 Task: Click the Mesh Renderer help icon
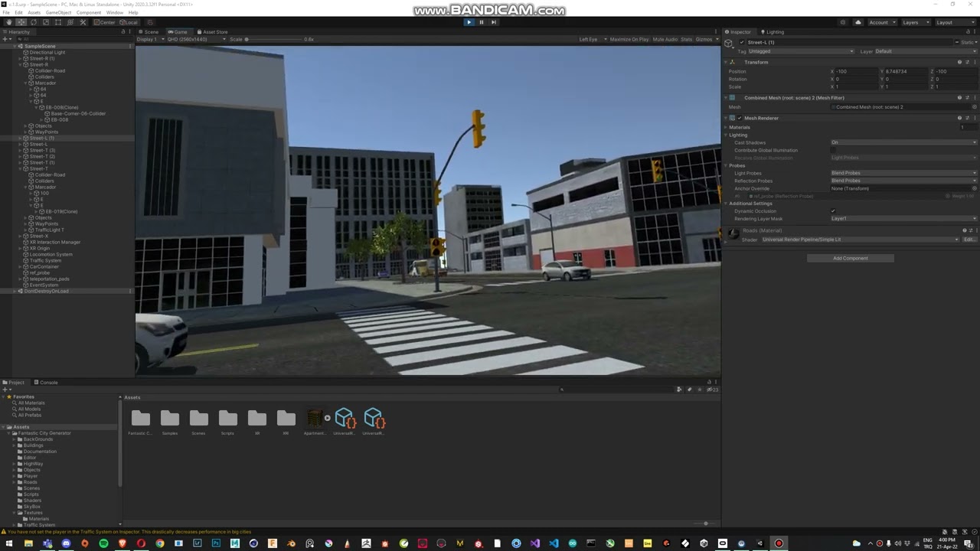[959, 118]
